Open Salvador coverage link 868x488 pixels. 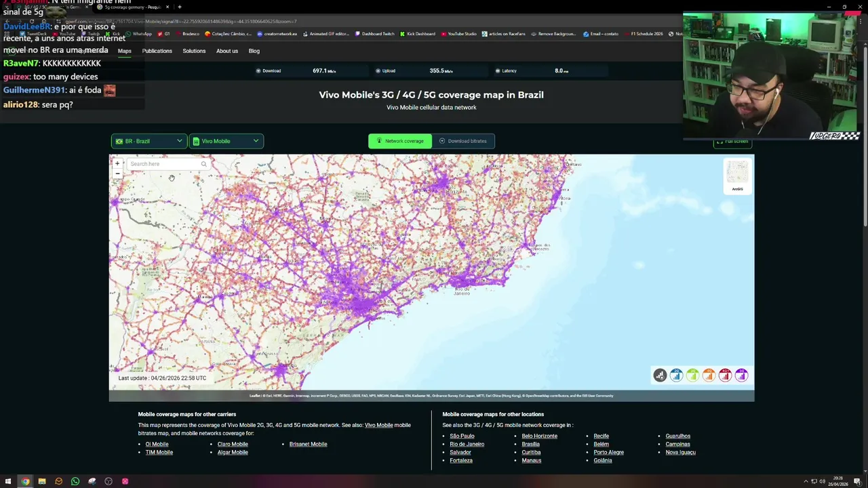click(460, 452)
